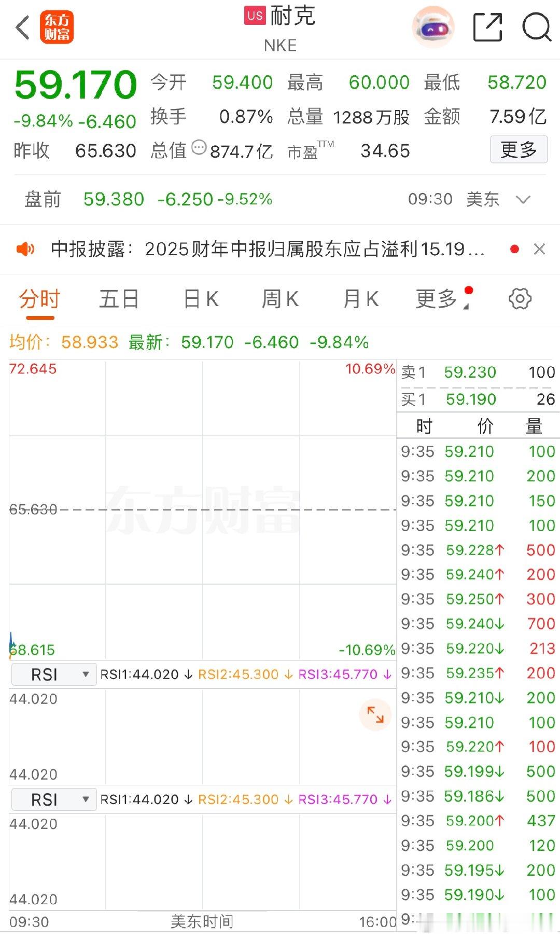
Task: Tap the 均价 58.933 label
Action: point(64,342)
